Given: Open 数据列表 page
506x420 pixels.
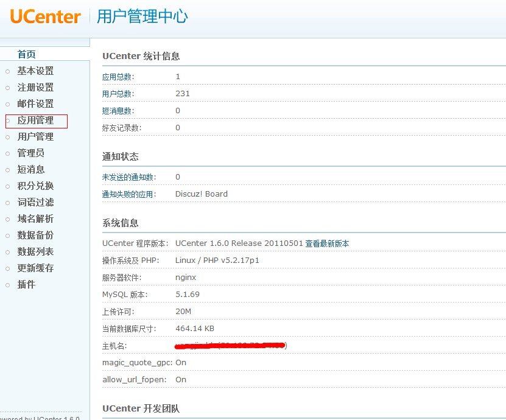Looking at the screenshot, I should [x=35, y=252].
